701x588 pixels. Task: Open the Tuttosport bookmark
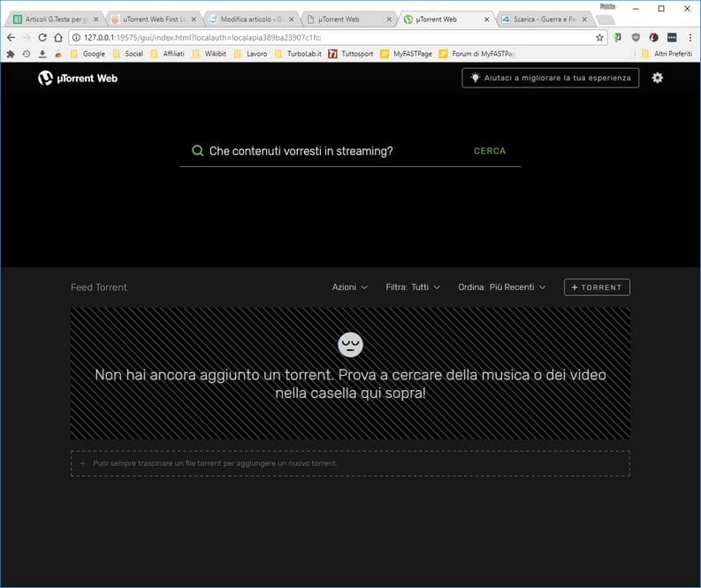[x=351, y=54]
